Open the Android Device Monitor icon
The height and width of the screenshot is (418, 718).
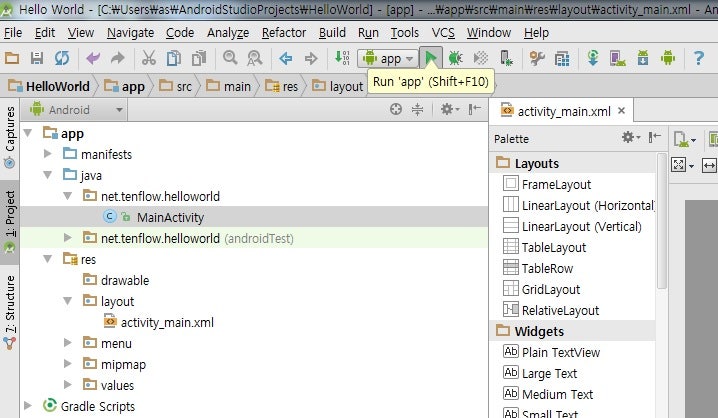[x=668, y=58]
